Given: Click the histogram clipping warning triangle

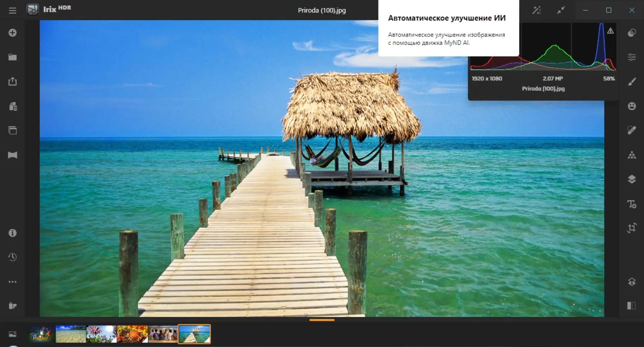Looking at the screenshot, I should [x=610, y=31].
